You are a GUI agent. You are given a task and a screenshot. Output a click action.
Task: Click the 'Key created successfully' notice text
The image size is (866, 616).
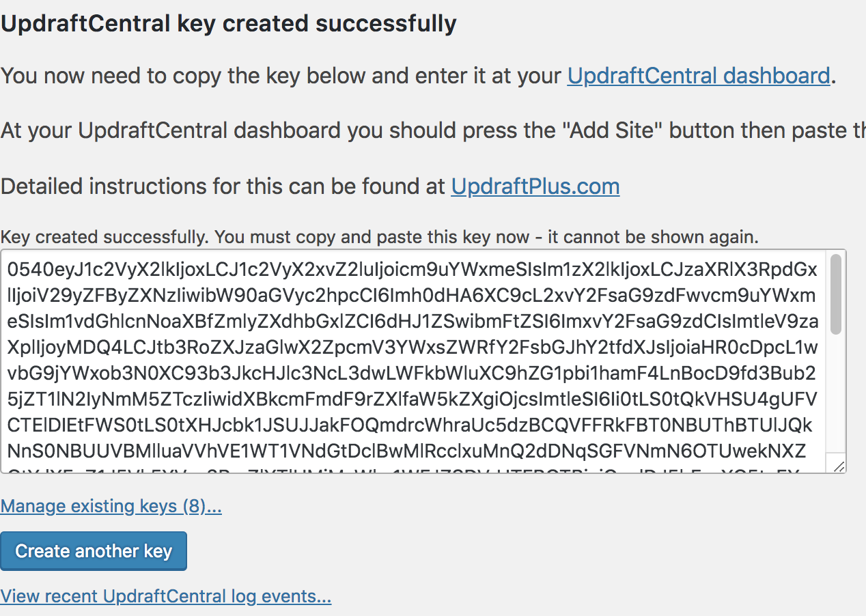tap(379, 237)
